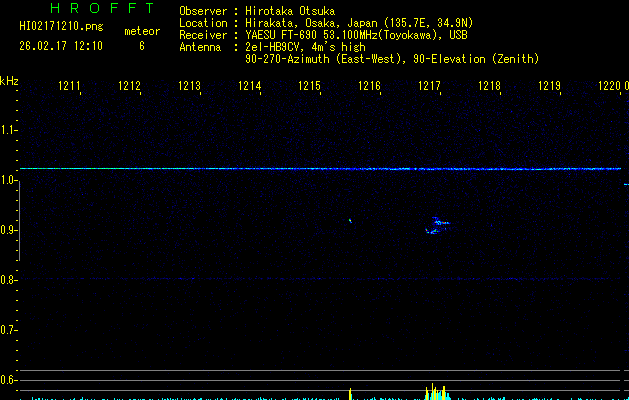Click the 0.6 frequency axis label
This screenshot has height=400, width=629.
(9, 380)
